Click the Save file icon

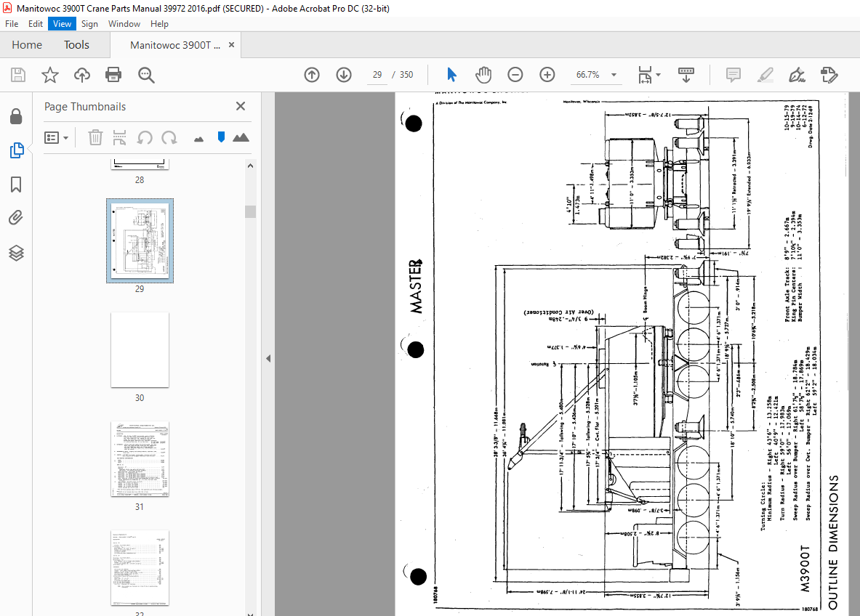[18, 75]
